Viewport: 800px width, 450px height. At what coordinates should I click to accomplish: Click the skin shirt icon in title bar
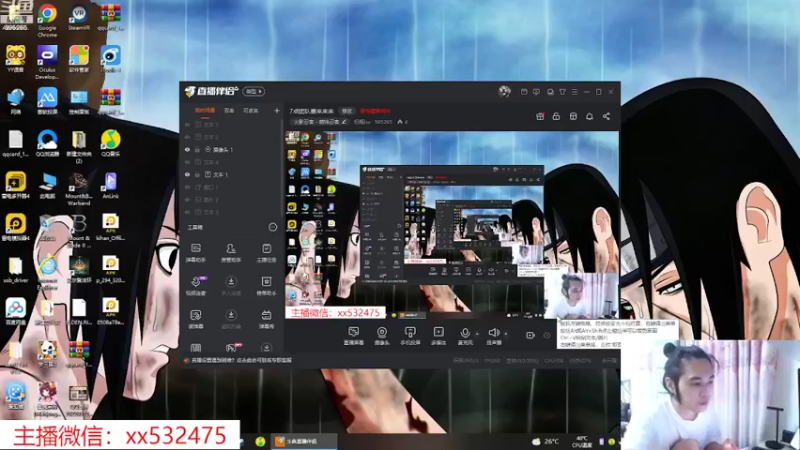click(562, 92)
